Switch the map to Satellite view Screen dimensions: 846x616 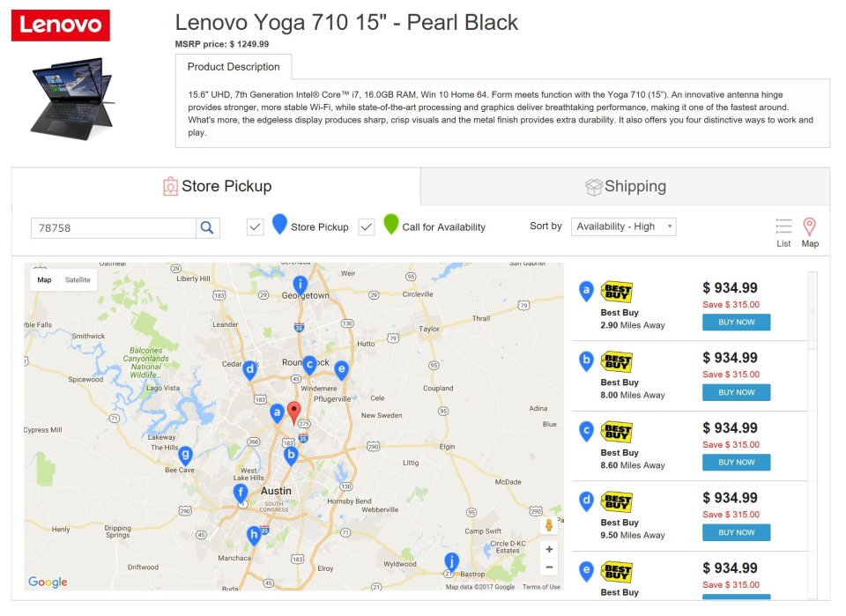click(77, 279)
